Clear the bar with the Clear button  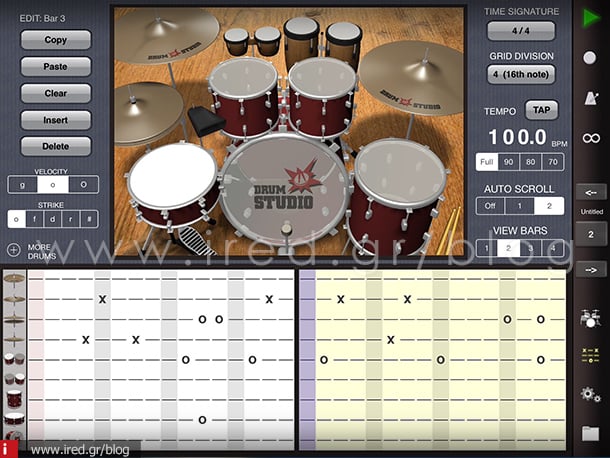click(56, 93)
